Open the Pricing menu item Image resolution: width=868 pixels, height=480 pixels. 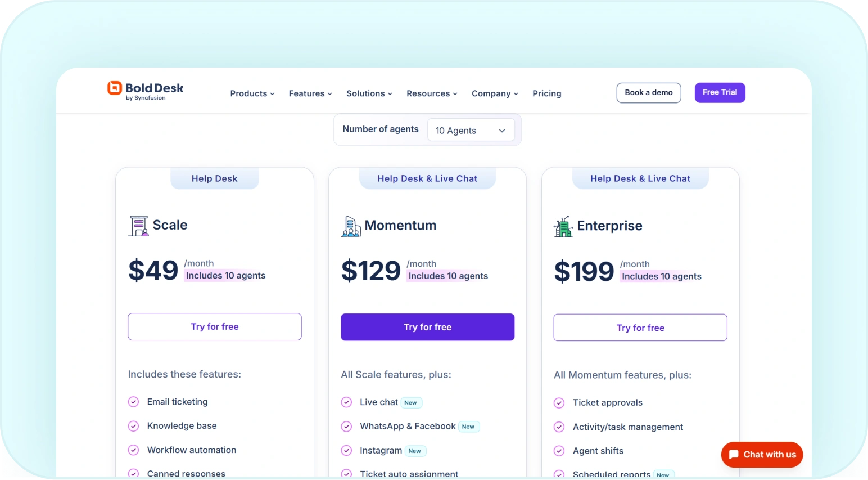click(x=546, y=93)
